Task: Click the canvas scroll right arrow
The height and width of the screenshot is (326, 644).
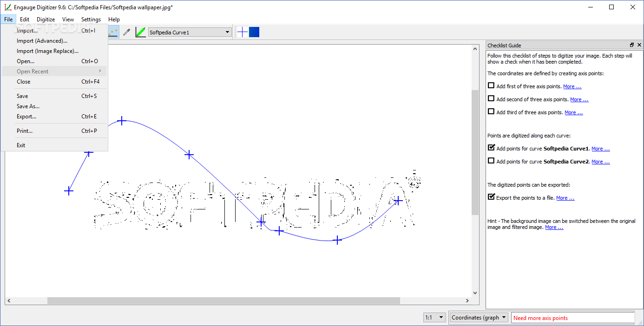Action: click(x=467, y=300)
